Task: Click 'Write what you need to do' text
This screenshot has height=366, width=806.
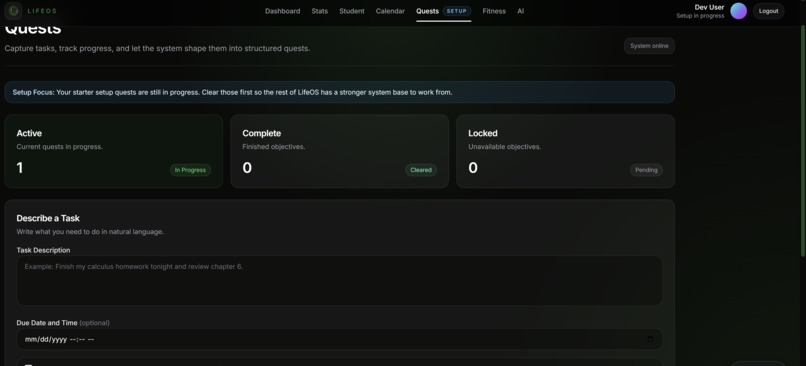Action: [x=90, y=232]
